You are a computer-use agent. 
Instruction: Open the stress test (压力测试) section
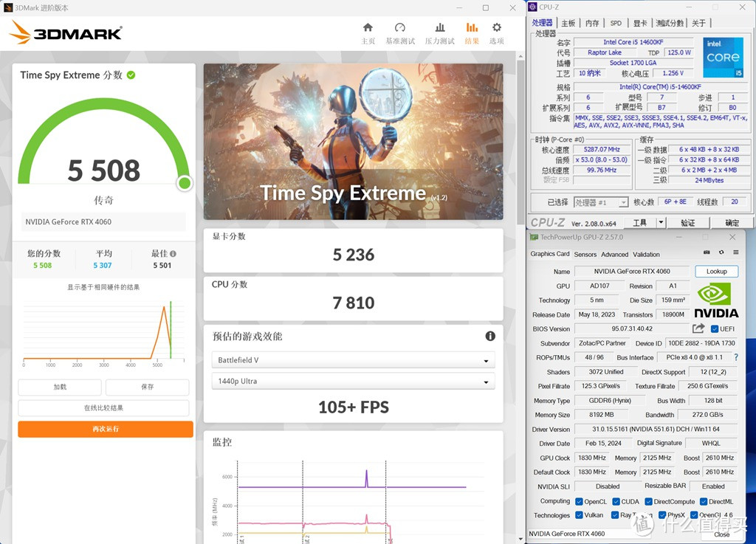439,33
